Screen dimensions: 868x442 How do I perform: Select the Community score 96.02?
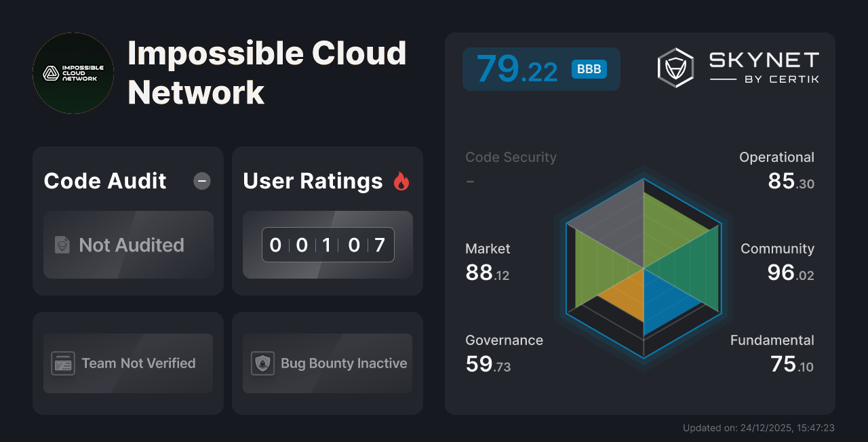[x=790, y=273]
